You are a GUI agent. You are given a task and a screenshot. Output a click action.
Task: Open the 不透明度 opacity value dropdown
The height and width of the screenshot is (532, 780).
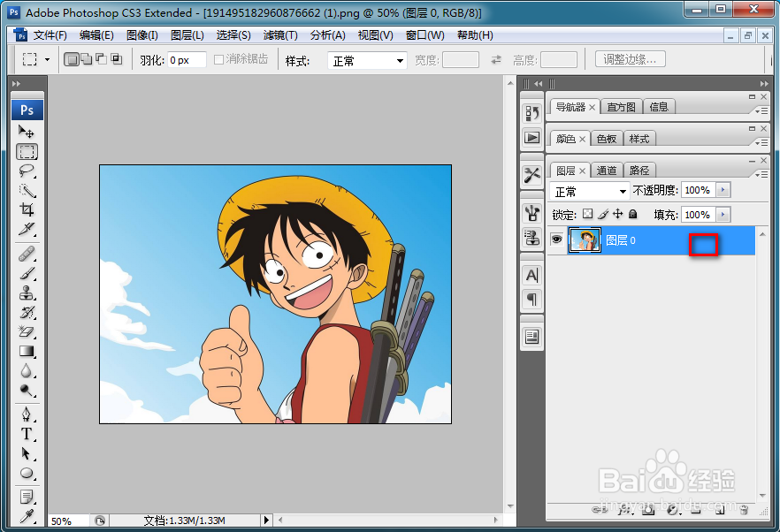(x=722, y=190)
